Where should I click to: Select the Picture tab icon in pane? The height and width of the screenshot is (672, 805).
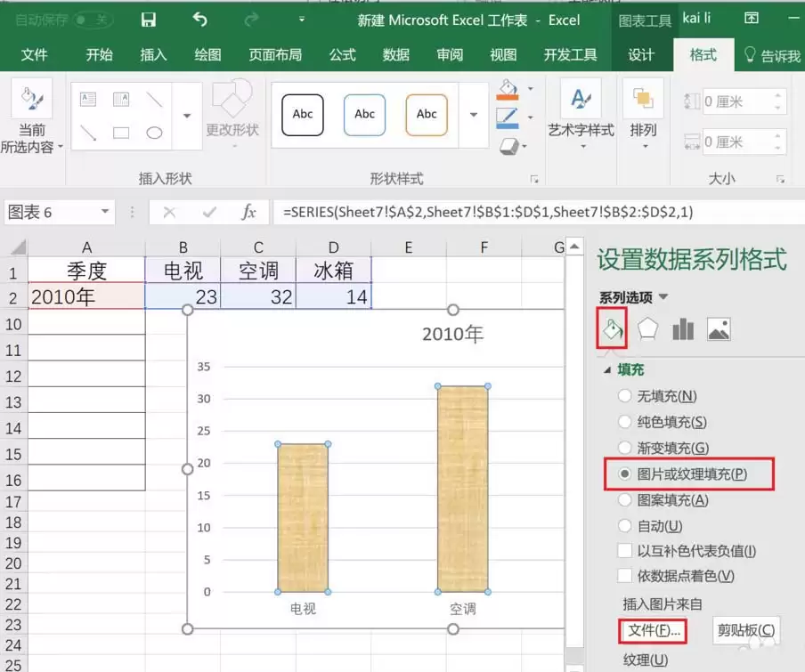(x=719, y=328)
